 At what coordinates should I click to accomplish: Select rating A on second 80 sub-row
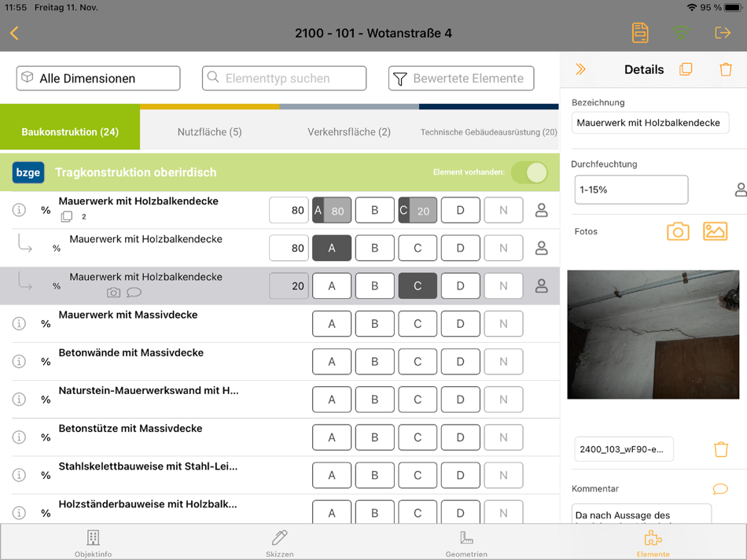(x=332, y=248)
